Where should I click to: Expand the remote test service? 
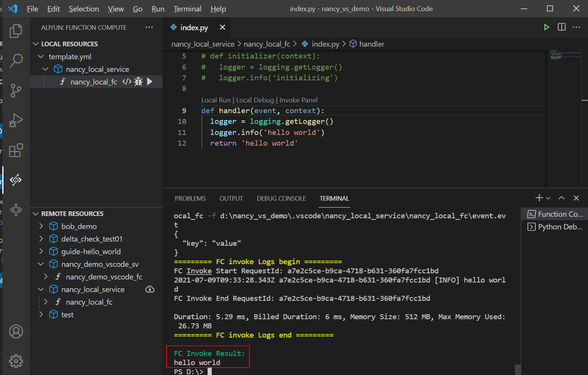pos(41,315)
